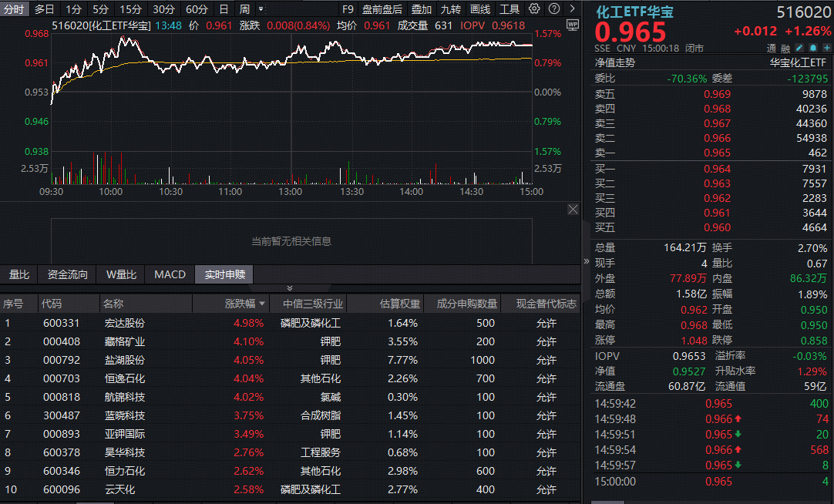Switch to the 资金流向 tab
This screenshot has height=504, width=834.
click(68, 274)
